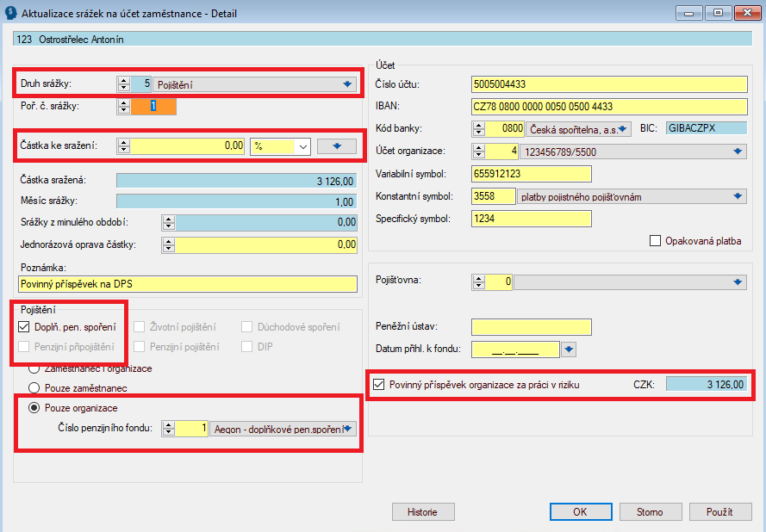Click spinner beside Číslo penzijního fondu
This screenshot has width=766, height=532.
[170, 429]
